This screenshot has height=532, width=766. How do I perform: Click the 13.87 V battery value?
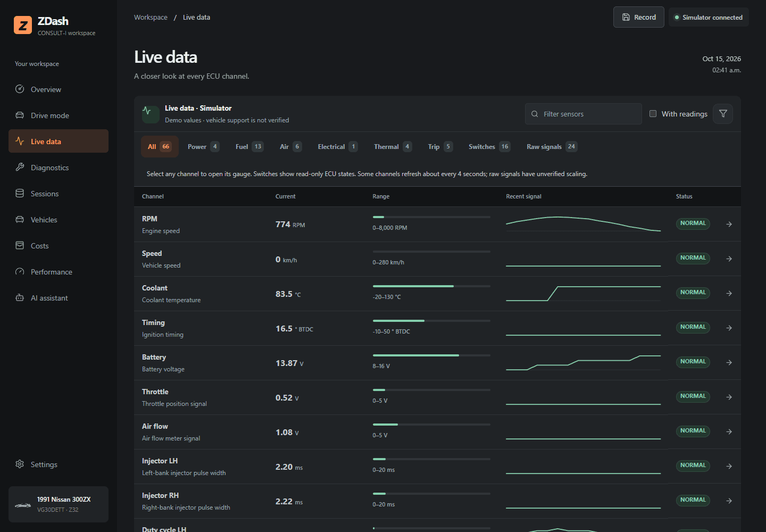click(x=289, y=363)
